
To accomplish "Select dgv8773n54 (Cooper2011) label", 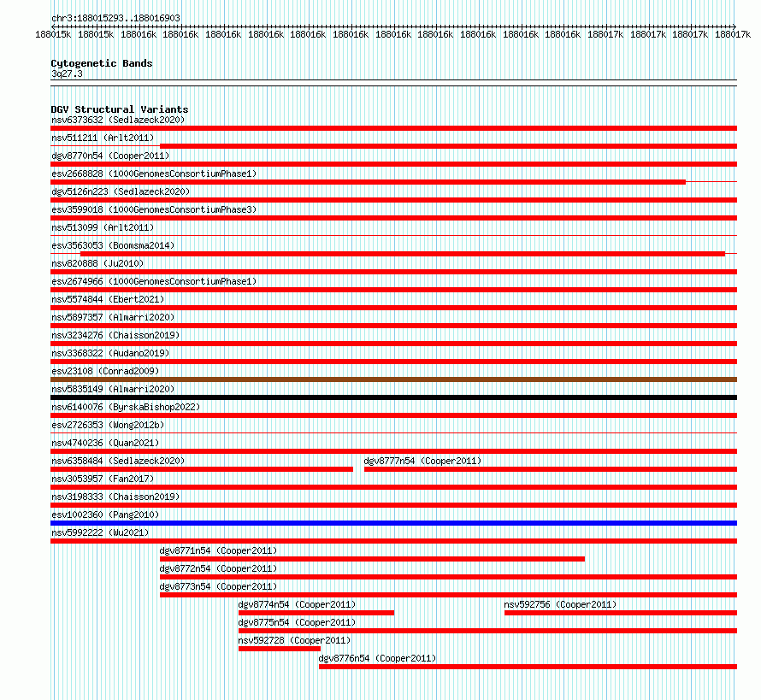I will coord(218,586).
